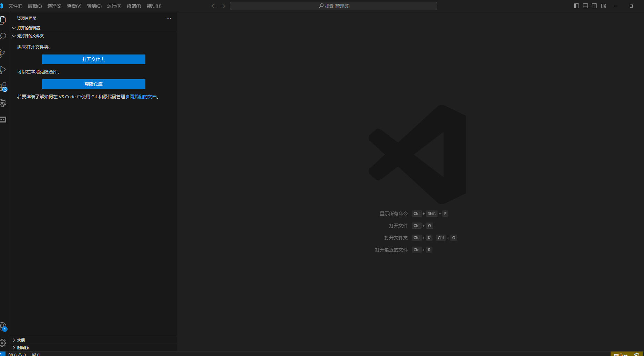Viewport: 644px width, 356px height.
Task: Click the go back arrow in title bar
Action: click(214, 6)
